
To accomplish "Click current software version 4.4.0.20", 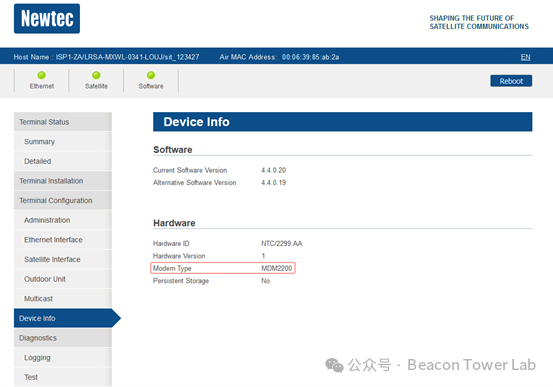I will [x=273, y=170].
